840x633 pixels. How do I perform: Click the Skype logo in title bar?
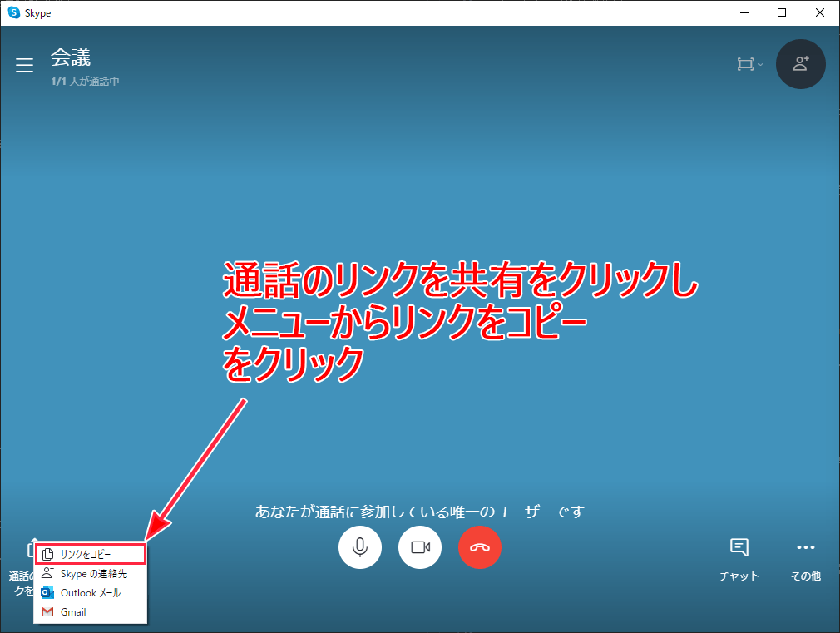pos(14,12)
